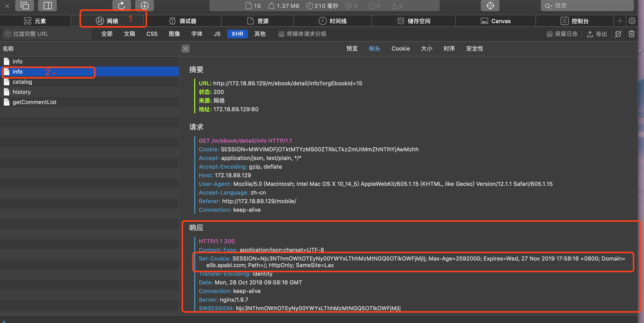Screen dimensions: 644x323
Task: Toggle the disable-caches icon
Action: 618,34
